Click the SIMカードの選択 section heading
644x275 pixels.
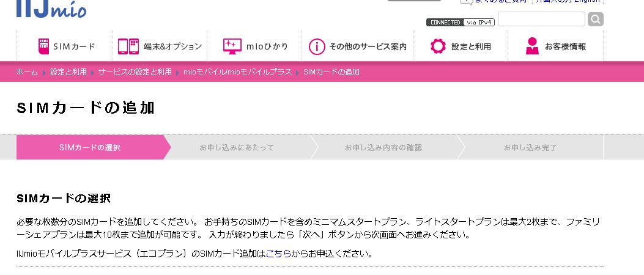click(x=64, y=199)
